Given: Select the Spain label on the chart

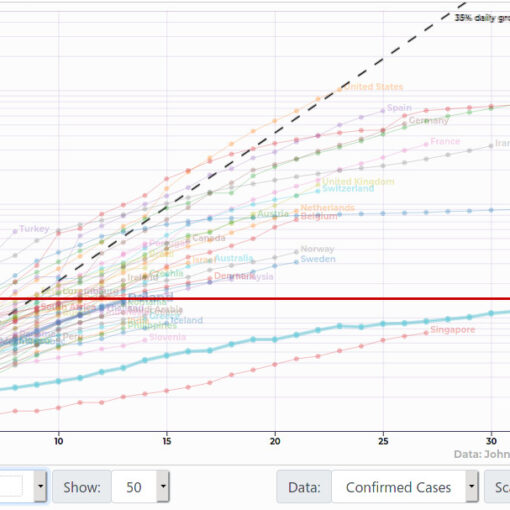Looking at the screenshot, I should (399, 108).
